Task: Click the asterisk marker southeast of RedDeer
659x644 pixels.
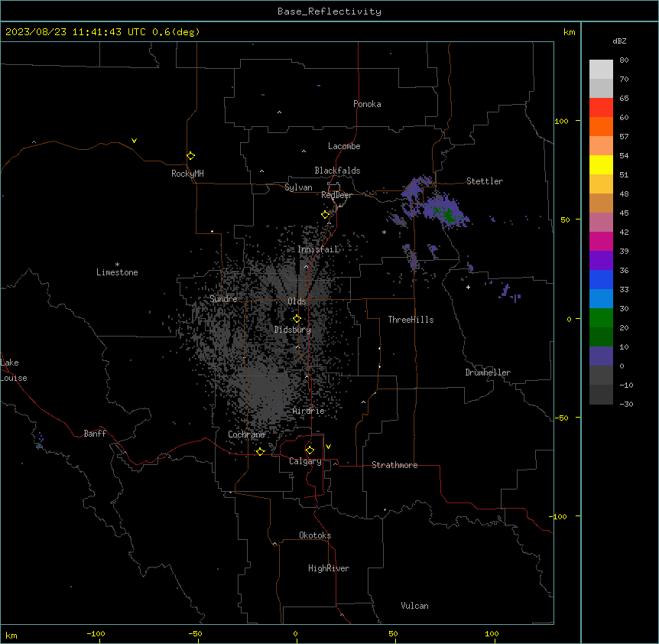Action: point(384,232)
